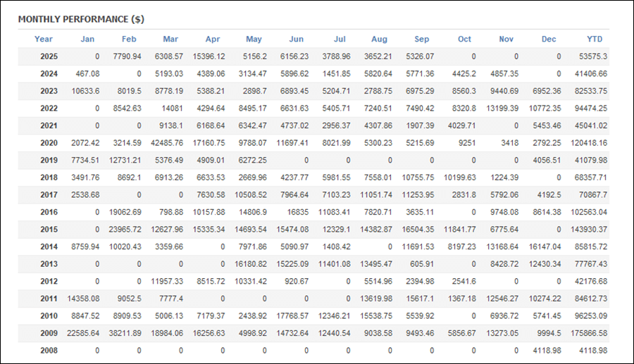The width and height of the screenshot is (634, 364).
Task: Select the 120418.16 YTD value for 2020
Action: coord(586,144)
